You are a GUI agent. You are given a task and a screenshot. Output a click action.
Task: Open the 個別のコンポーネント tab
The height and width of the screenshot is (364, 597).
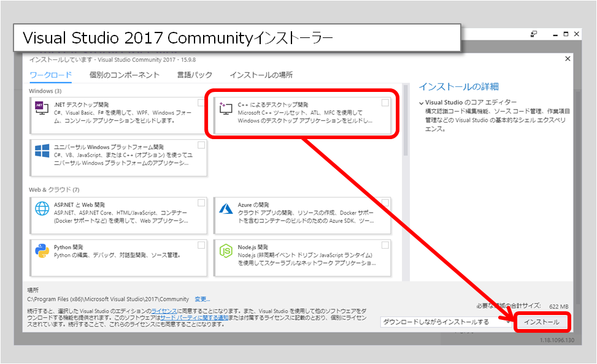click(x=124, y=75)
